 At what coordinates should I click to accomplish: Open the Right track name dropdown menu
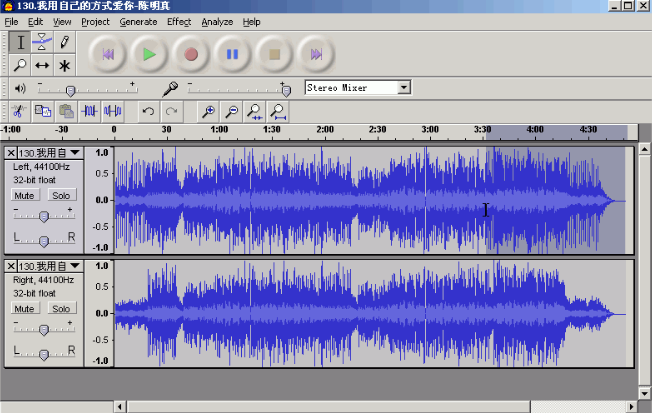pos(48,266)
